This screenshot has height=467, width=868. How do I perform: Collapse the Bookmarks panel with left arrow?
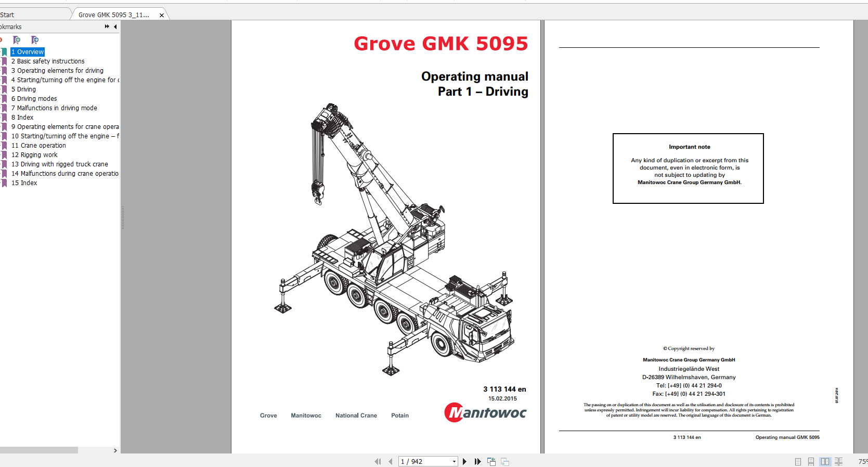(x=115, y=27)
